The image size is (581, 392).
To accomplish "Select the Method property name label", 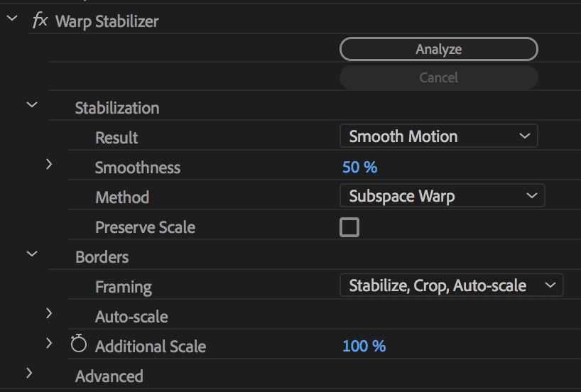I will coord(122,197).
